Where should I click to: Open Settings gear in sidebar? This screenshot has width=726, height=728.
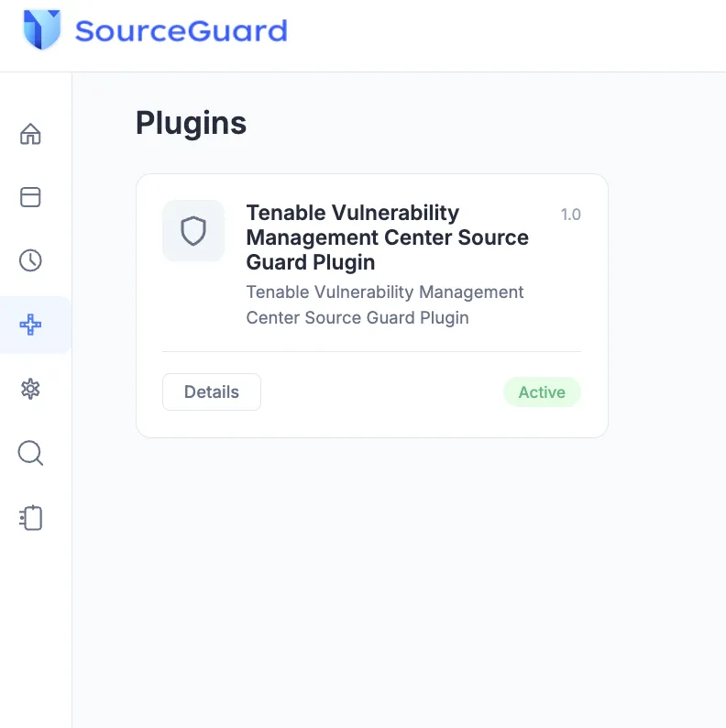30,389
